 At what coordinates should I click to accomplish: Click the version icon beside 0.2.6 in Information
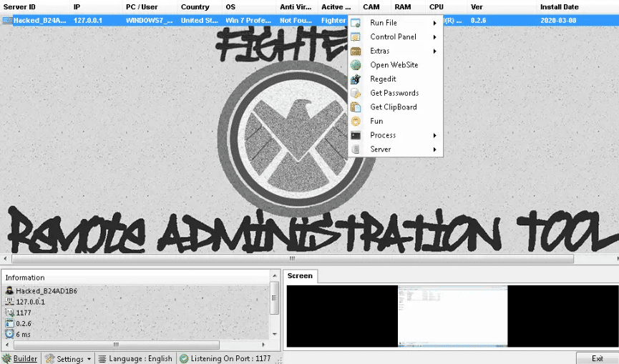click(9, 323)
